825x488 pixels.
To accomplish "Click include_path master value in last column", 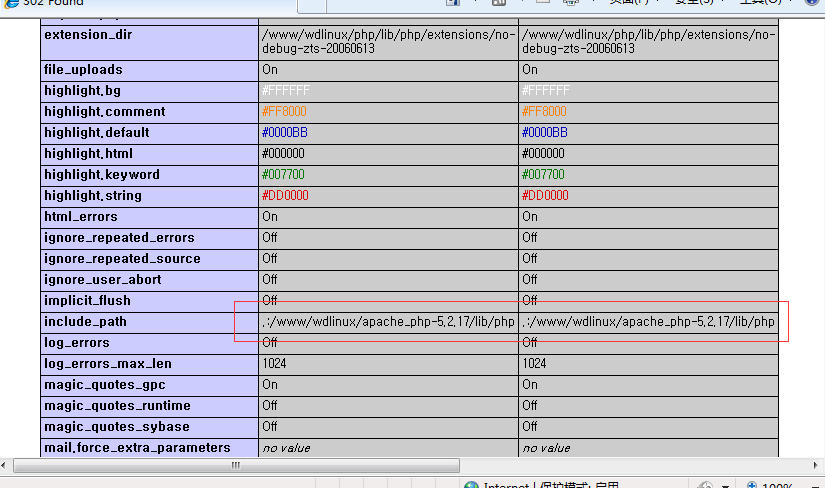I will 648,322.
